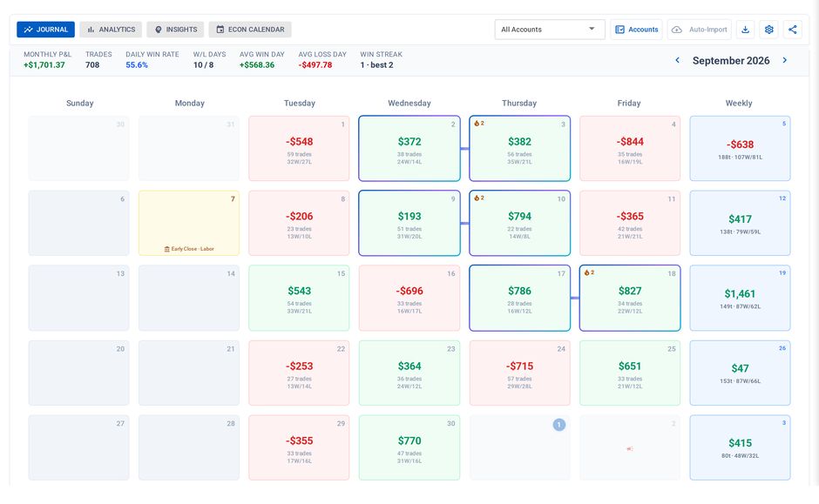Screen dimensions: 819x504
Task: Click the Avg Loss Day -$497.78 value
Action: click(315, 64)
